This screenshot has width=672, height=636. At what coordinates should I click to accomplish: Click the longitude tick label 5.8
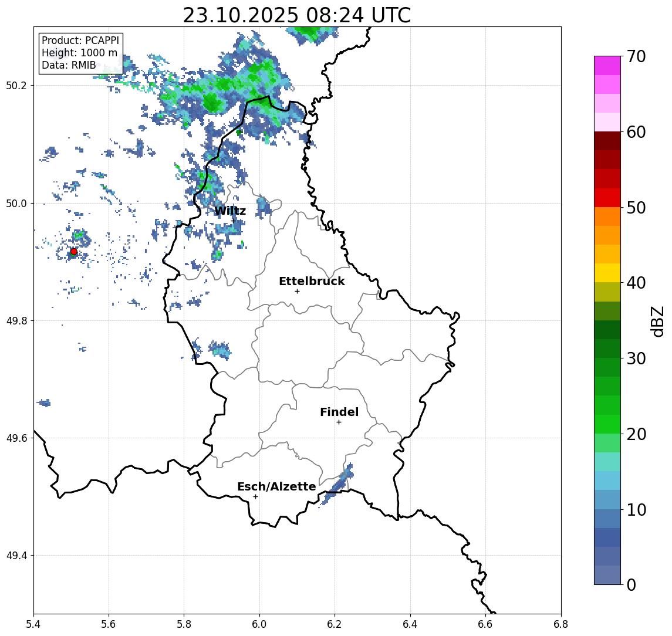pos(184,624)
